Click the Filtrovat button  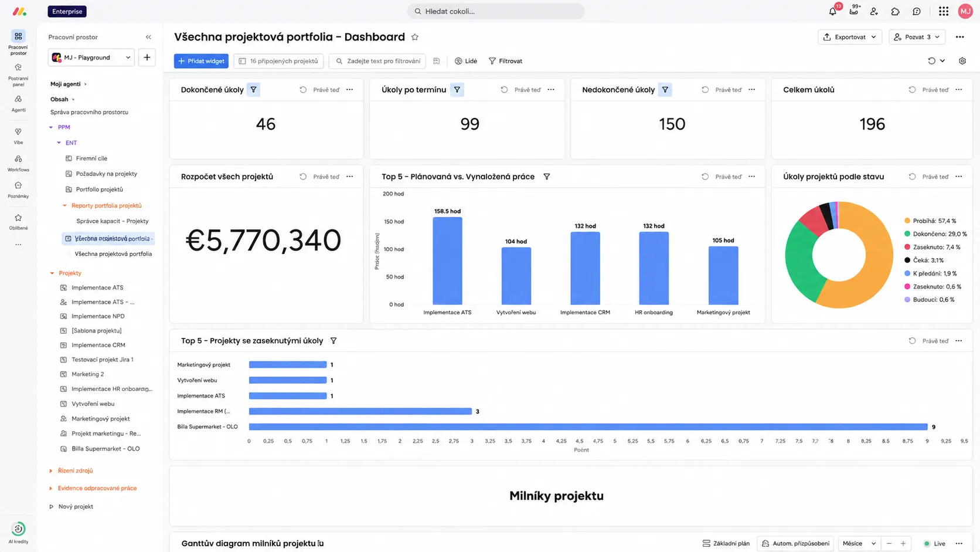coord(505,61)
